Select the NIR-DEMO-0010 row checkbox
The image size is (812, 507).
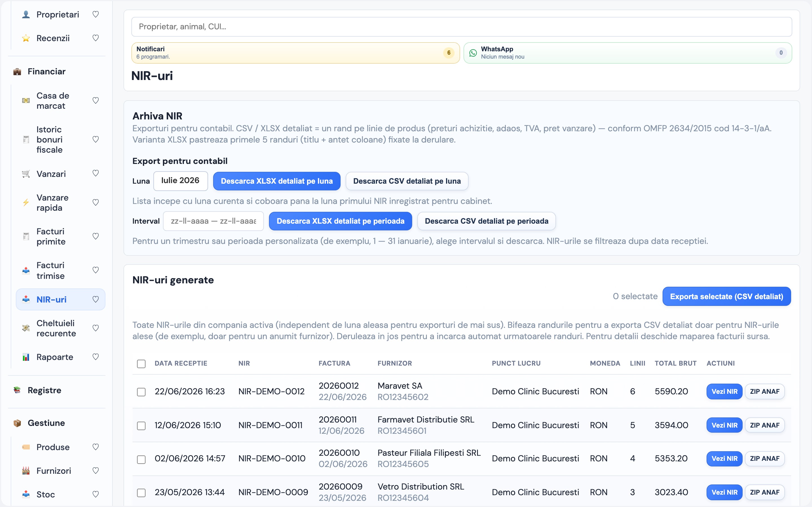(141, 459)
